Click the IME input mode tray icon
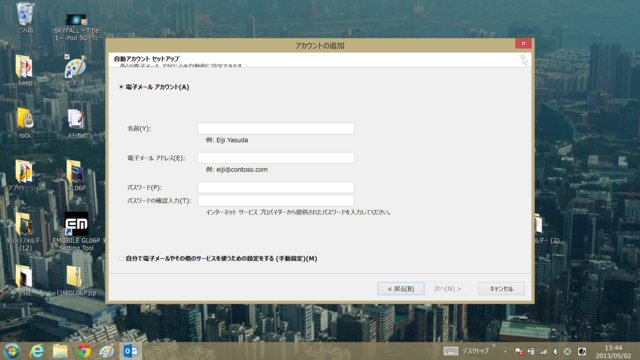The height and width of the screenshot is (360, 640). coord(582,351)
